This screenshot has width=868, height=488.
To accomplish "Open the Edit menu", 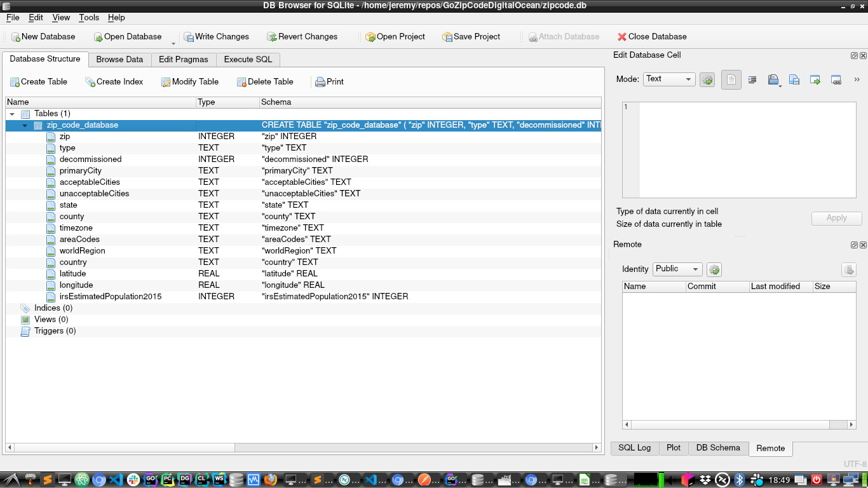I will (x=36, y=18).
